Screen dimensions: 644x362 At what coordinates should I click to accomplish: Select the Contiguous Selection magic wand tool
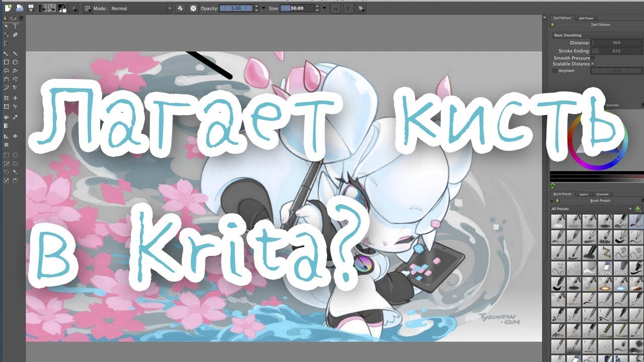pyautogui.click(x=16, y=172)
